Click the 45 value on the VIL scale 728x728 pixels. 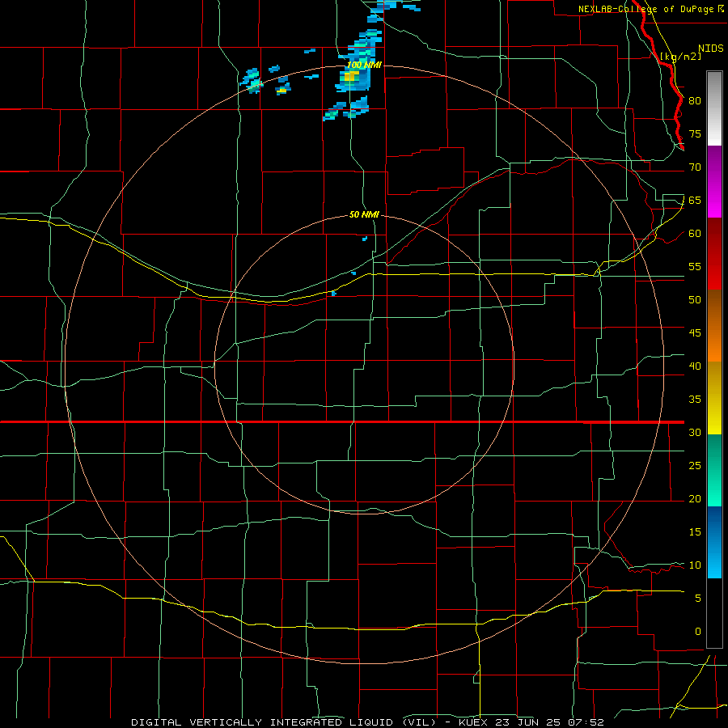(695, 333)
